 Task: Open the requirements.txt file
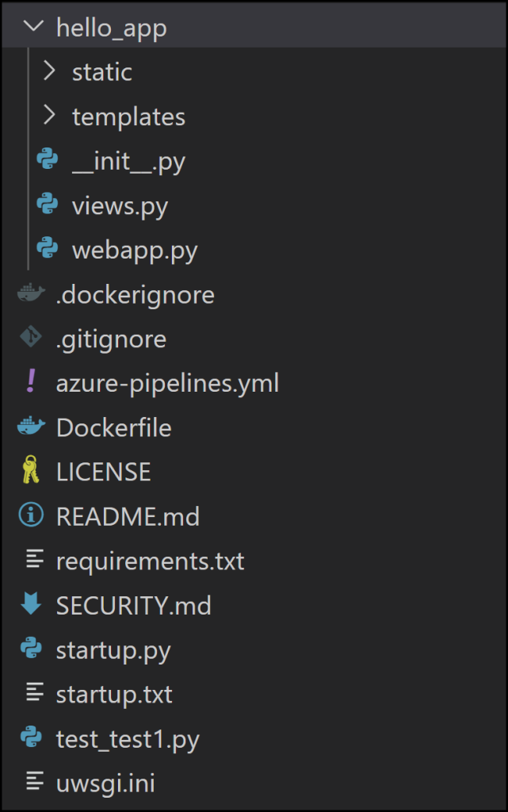(x=150, y=561)
